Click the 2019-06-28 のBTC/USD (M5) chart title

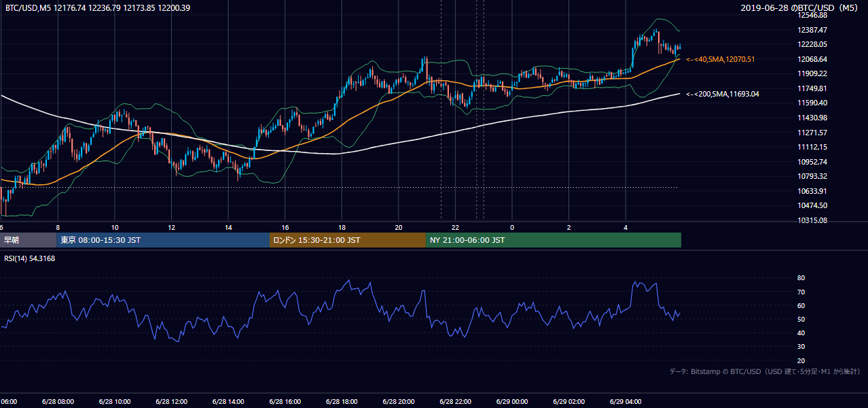(800, 8)
